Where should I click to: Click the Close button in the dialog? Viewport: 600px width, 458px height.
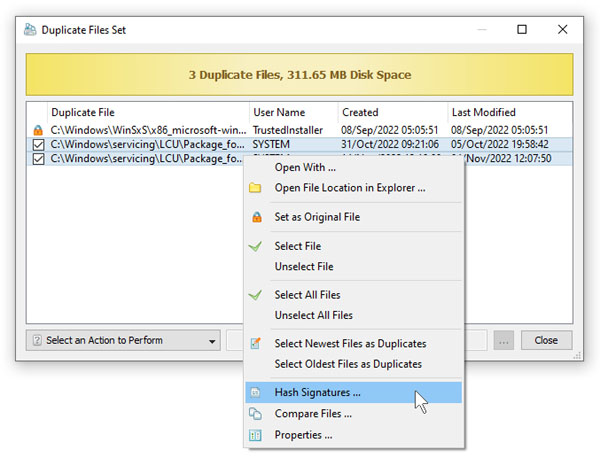coord(546,340)
